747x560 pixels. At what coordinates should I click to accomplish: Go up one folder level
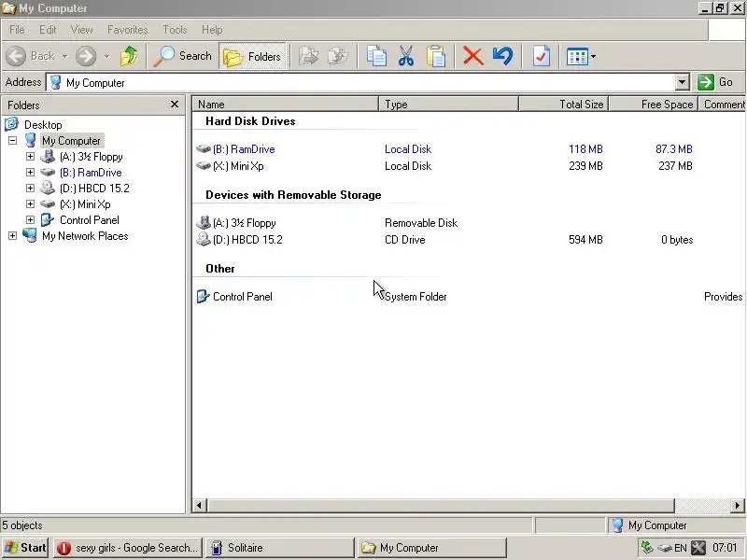(129, 56)
